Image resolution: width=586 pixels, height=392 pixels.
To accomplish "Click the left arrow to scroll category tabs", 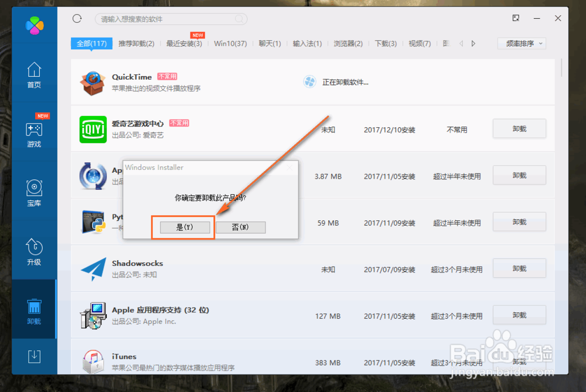I will point(461,43).
